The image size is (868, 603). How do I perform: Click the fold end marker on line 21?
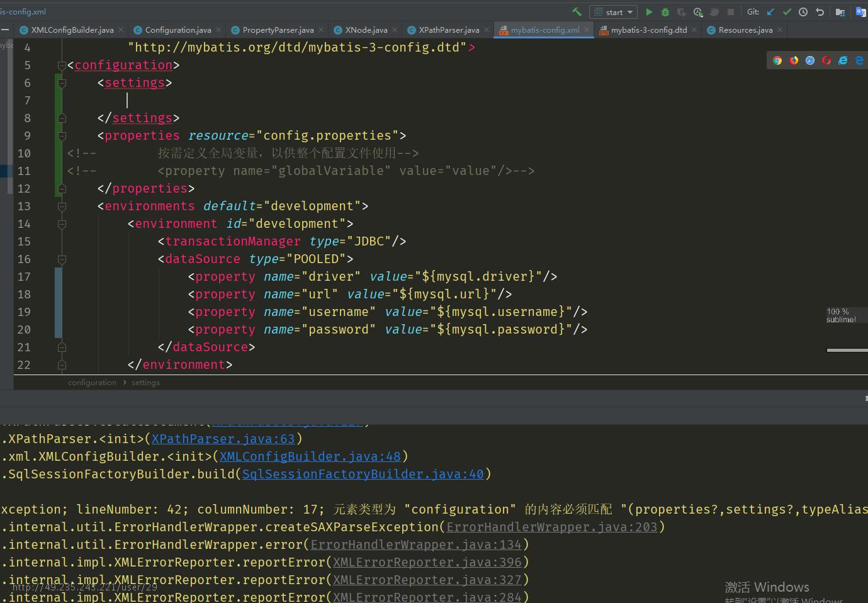click(x=62, y=347)
